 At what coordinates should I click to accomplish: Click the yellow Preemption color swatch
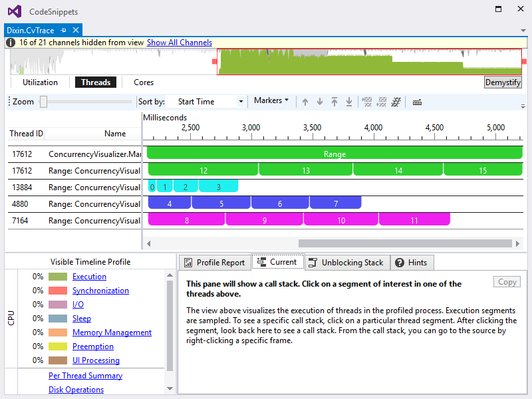(x=58, y=346)
